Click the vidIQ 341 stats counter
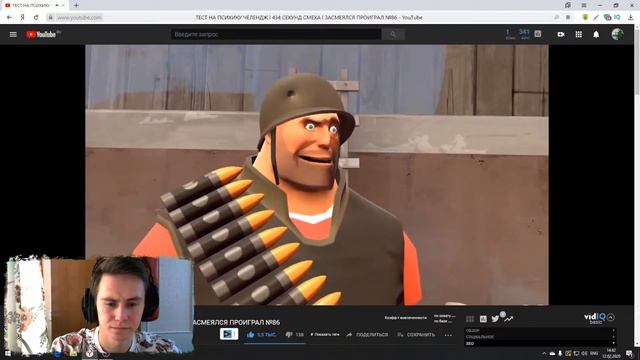 click(x=524, y=34)
